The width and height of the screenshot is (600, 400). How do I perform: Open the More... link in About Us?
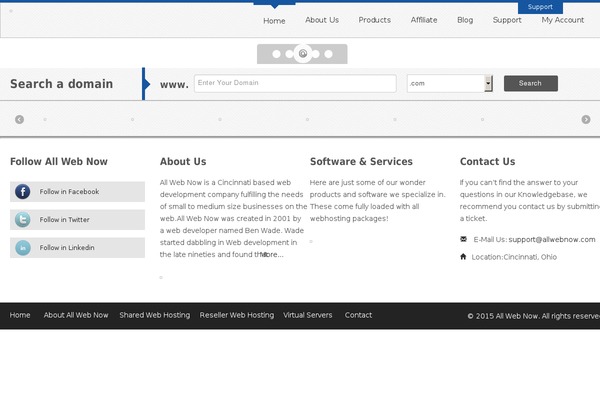[272, 255]
